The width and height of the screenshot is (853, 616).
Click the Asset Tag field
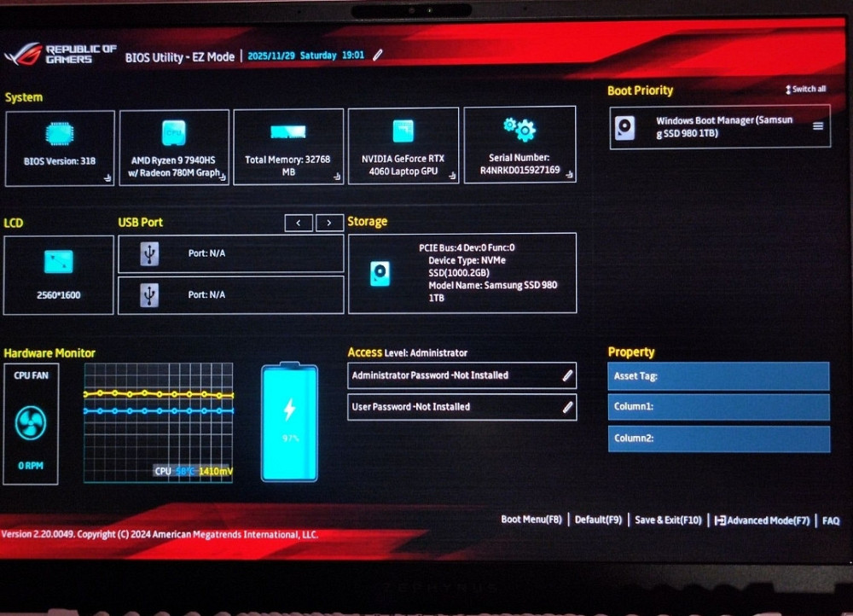718,376
